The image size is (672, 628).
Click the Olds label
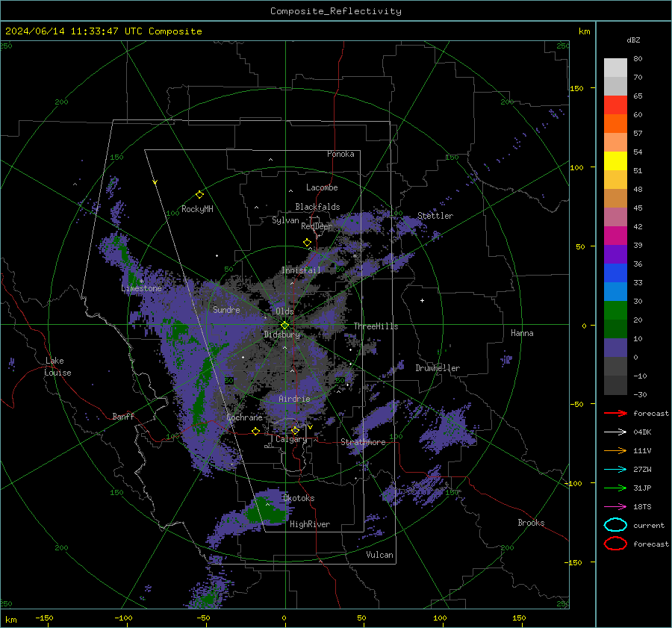pyautogui.click(x=284, y=311)
